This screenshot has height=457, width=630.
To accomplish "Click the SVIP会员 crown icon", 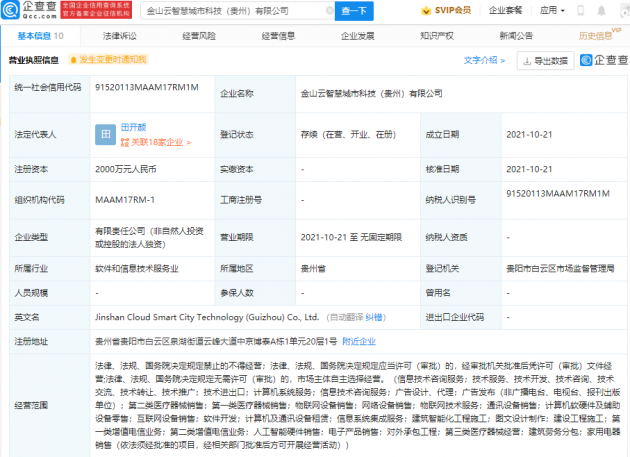I will [x=425, y=11].
